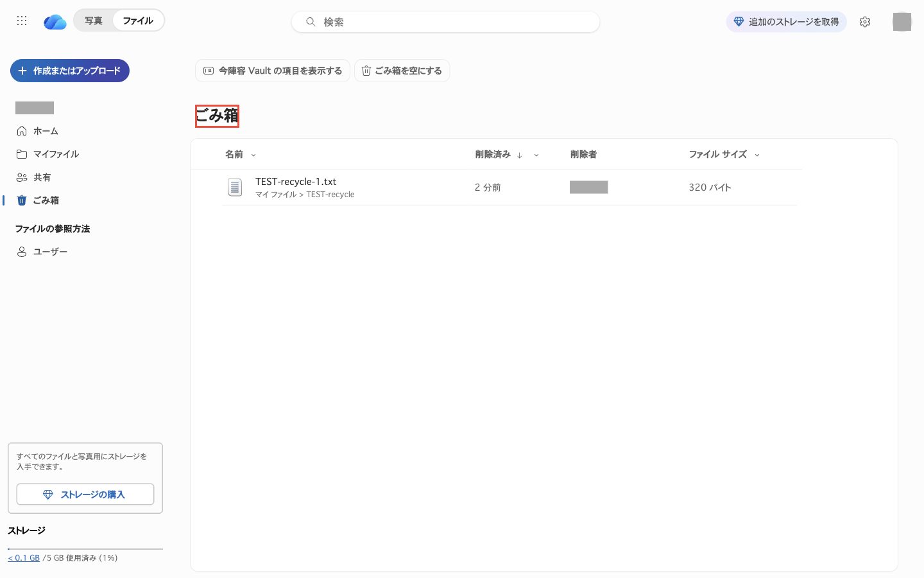924x578 pixels.
Task: Show Vault items with 今陣容 Vault button
Action: click(273, 71)
